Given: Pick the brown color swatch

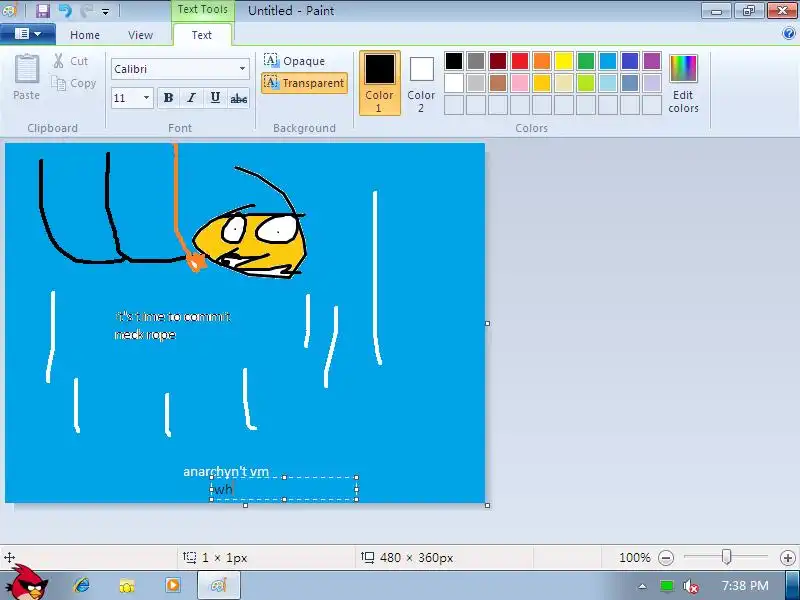Looking at the screenshot, I should (497, 83).
